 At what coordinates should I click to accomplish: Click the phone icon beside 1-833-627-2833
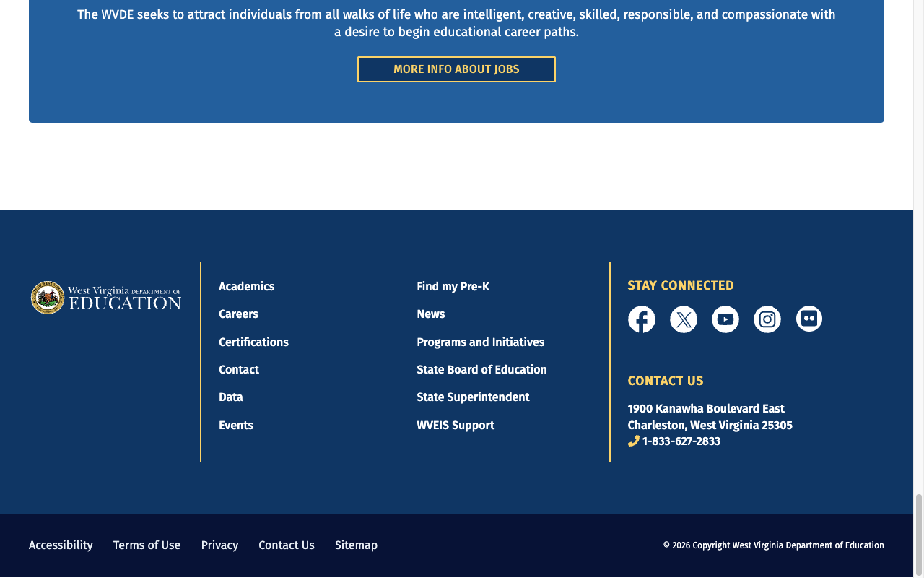(x=634, y=441)
